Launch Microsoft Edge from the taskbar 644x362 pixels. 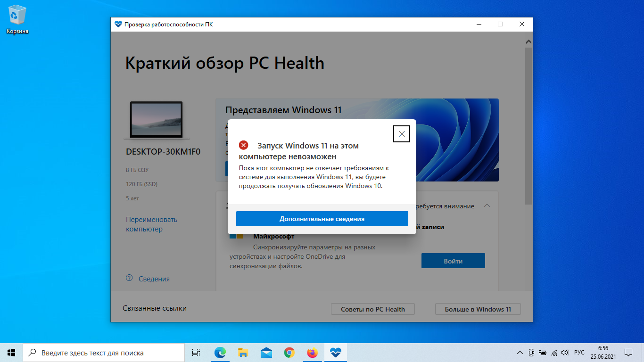coord(220,353)
